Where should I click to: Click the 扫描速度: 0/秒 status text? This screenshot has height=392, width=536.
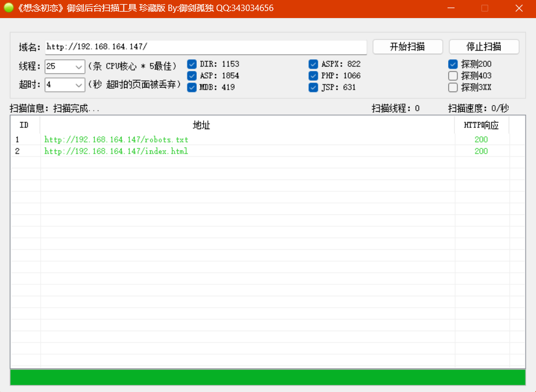click(478, 109)
